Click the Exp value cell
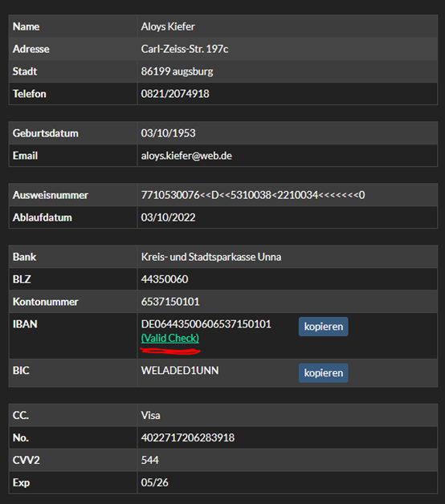The height and width of the screenshot is (504, 445). point(288,482)
